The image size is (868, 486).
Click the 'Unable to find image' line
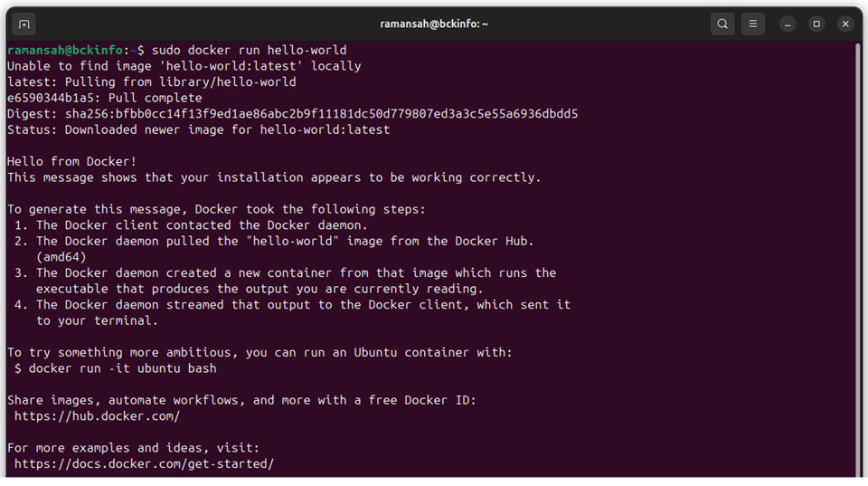pos(184,66)
